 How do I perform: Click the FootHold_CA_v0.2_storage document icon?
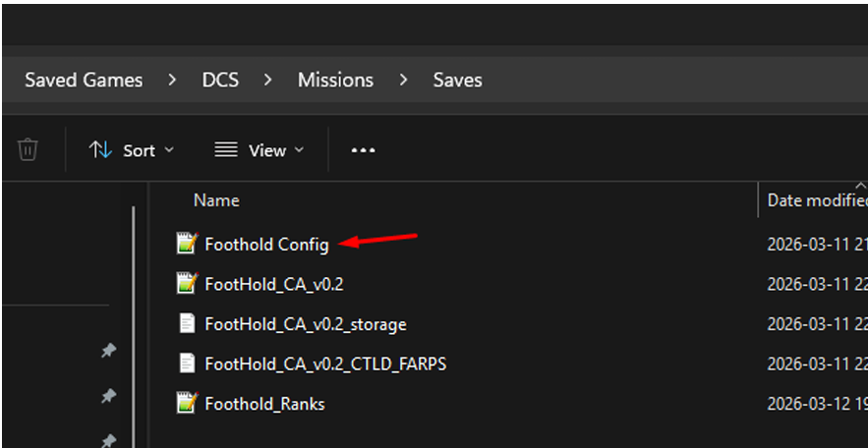click(x=187, y=323)
